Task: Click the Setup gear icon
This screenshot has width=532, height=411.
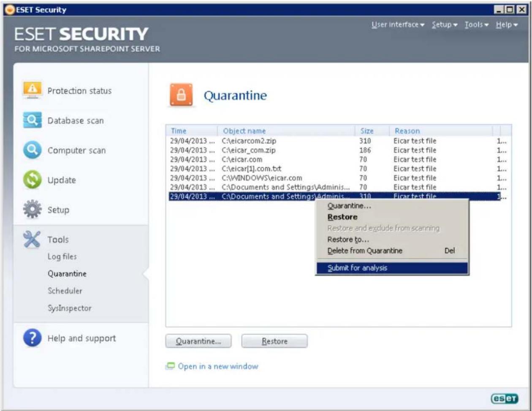Action: pos(32,210)
